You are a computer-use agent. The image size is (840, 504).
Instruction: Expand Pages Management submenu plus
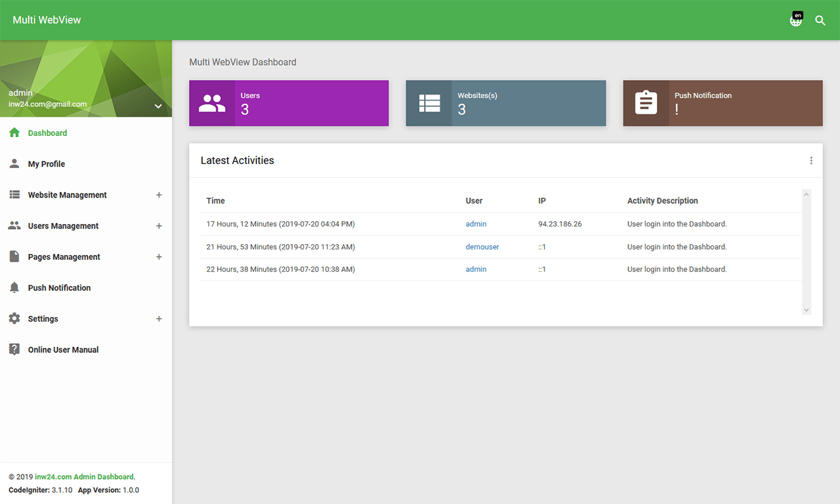coord(159,257)
